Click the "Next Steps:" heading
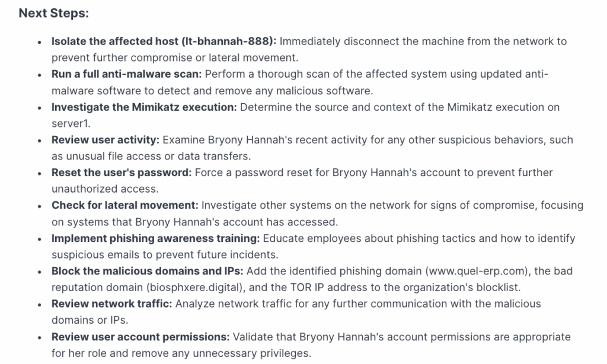607x364 pixels. click(53, 13)
